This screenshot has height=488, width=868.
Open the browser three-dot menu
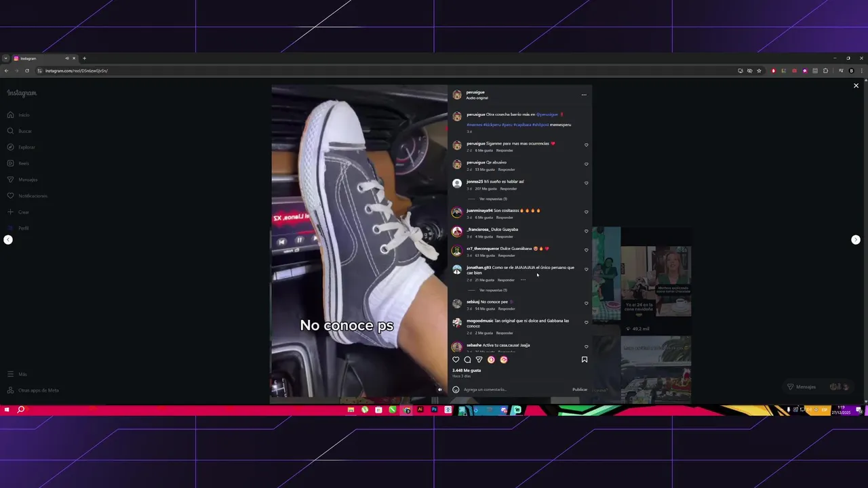(x=862, y=70)
